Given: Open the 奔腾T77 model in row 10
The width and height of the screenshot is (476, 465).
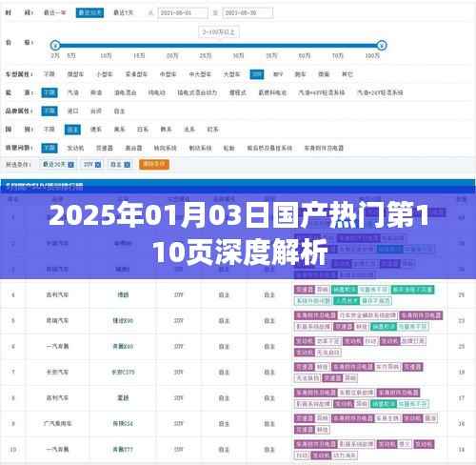Looking at the screenshot, I should pos(123,450).
